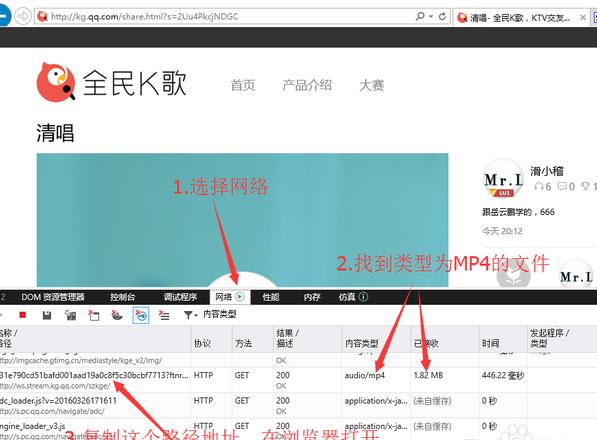Switch to 内存 tab
This screenshot has height=440, width=597.
point(312,297)
